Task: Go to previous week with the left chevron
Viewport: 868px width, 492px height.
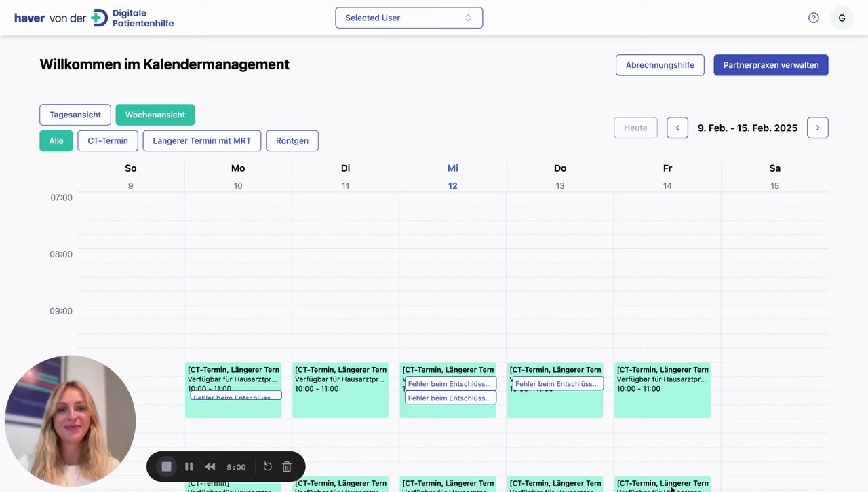Action: [x=677, y=128]
